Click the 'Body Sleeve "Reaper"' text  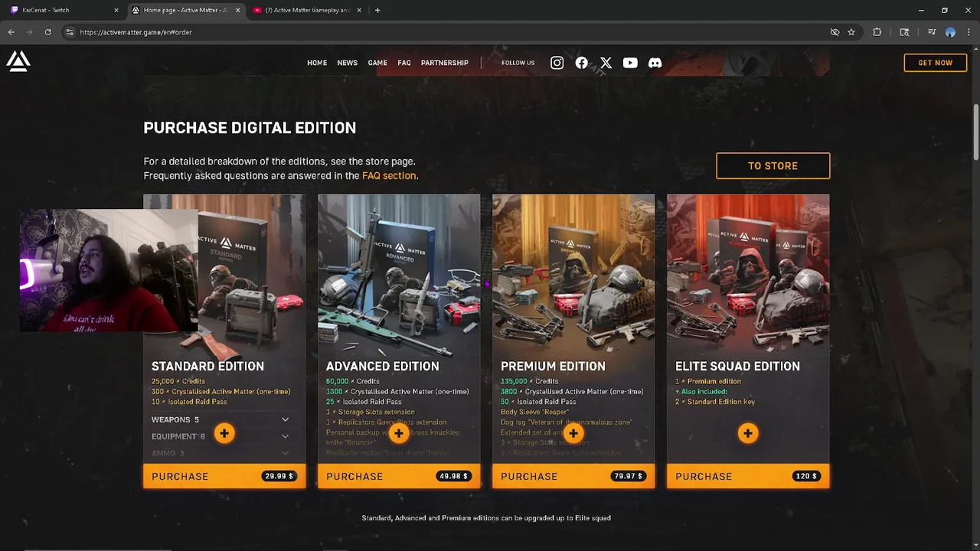click(x=534, y=412)
